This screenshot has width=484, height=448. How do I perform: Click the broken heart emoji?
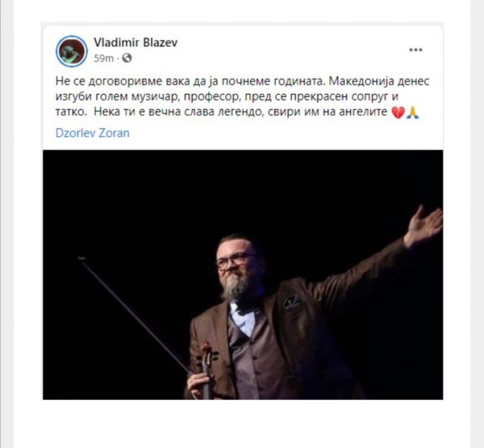tap(398, 113)
